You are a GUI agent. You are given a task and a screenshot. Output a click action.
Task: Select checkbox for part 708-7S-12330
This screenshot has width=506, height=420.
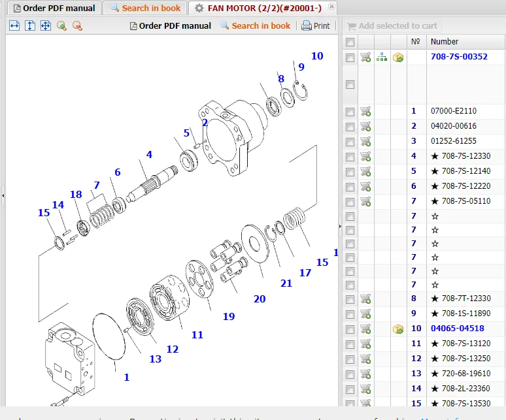350,157
